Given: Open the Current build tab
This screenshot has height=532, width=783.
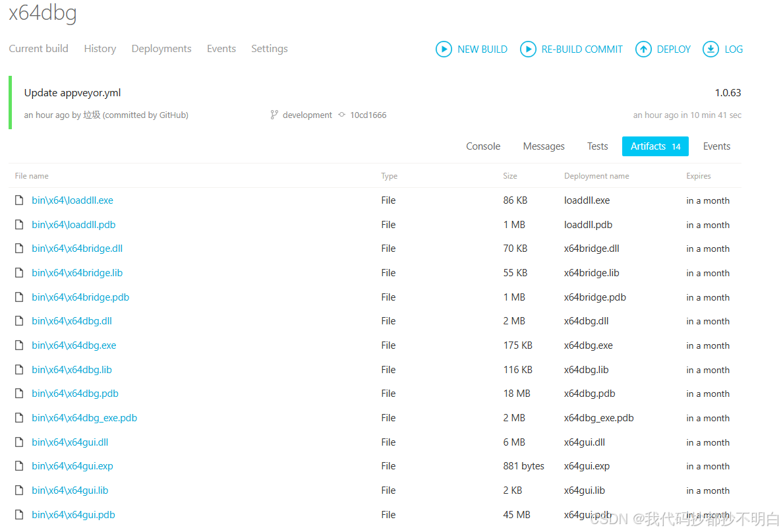Looking at the screenshot, I should pos(38,49).
